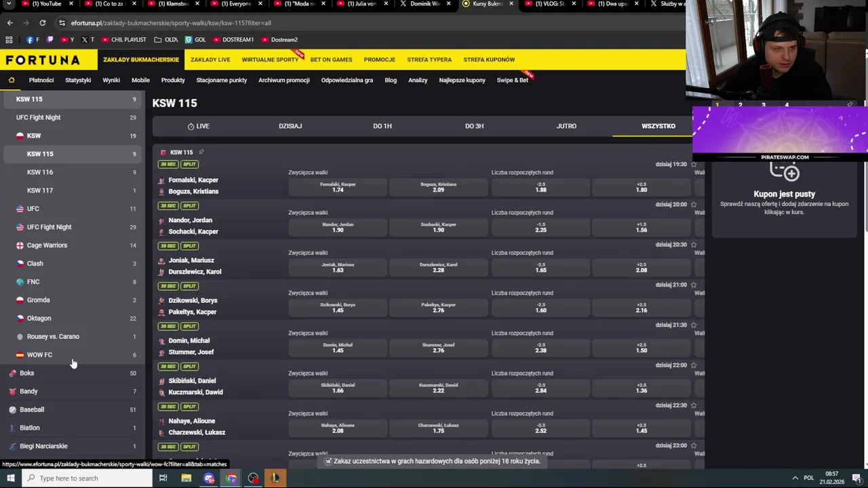Expand Clash category in sidebar
This screenshot has height=488, width=868.
coord(72,264)
